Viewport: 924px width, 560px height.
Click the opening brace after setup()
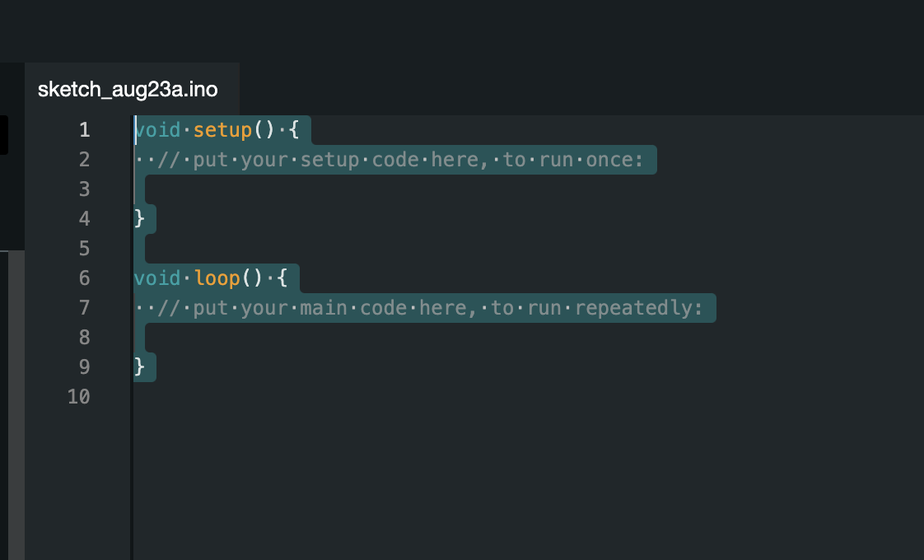coord(294,130)
